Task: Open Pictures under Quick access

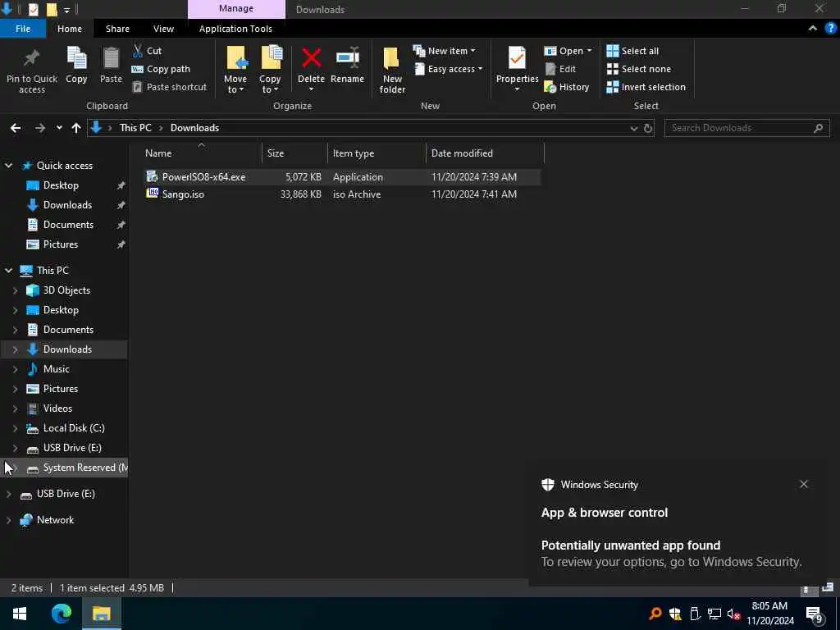Action: [x=61, y=244]
